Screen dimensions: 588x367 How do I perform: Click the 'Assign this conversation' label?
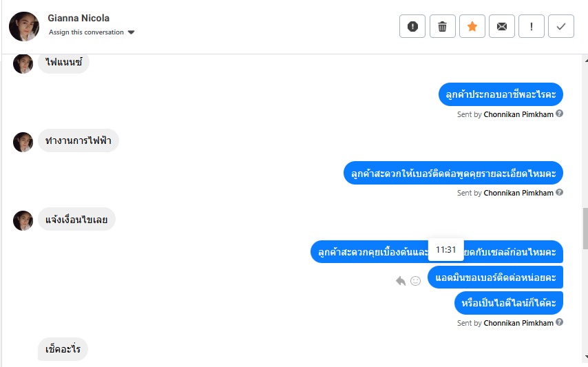click(86, 32)
